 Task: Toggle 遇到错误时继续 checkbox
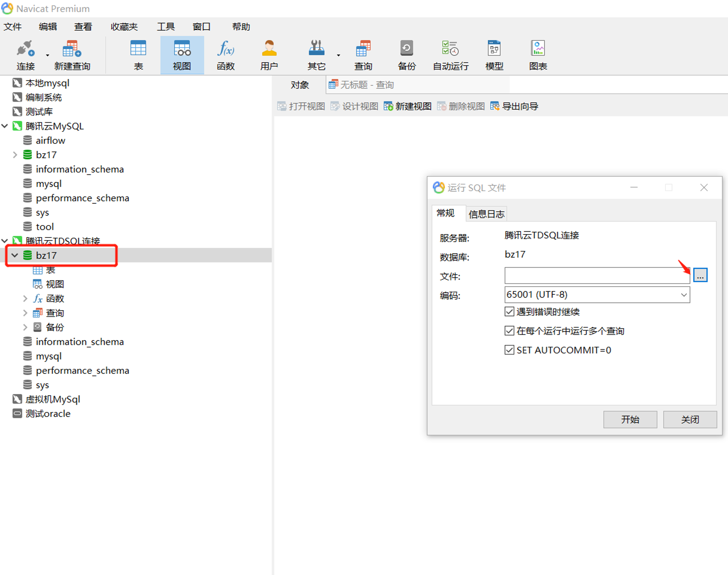pyautogui.click(x=509, y=312)
